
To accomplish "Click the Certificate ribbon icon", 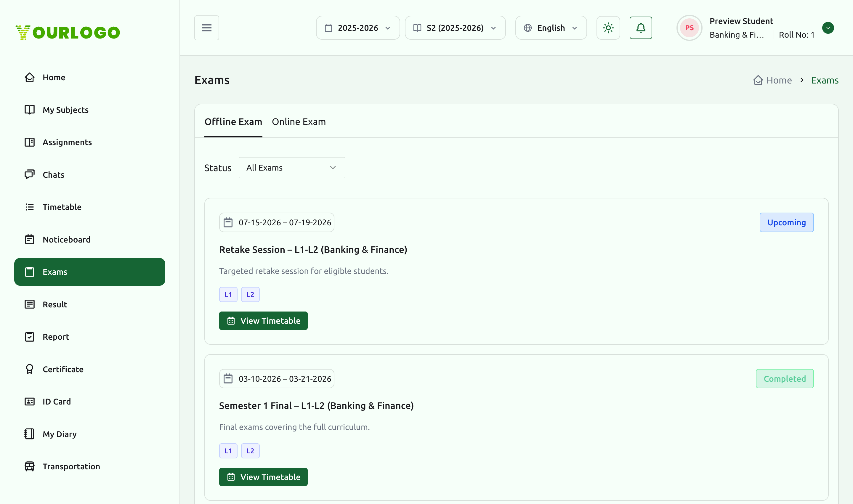I will (30, 369).
